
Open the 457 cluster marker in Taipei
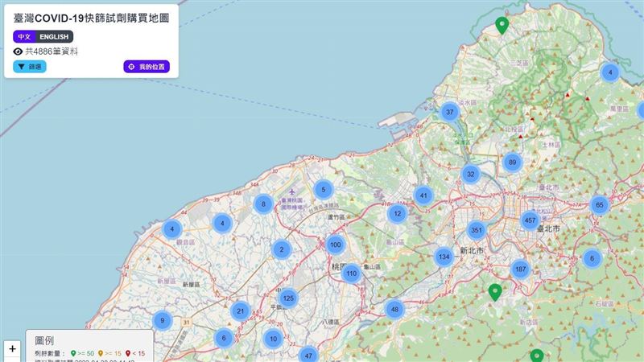point(530,220)
